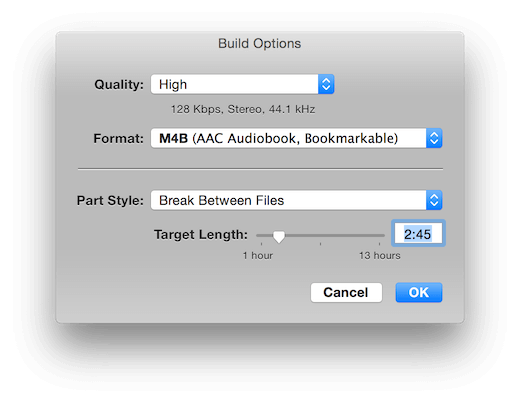Grab the Target Length slider thumb
The image size is (520, 403).
tap(279, 236)
